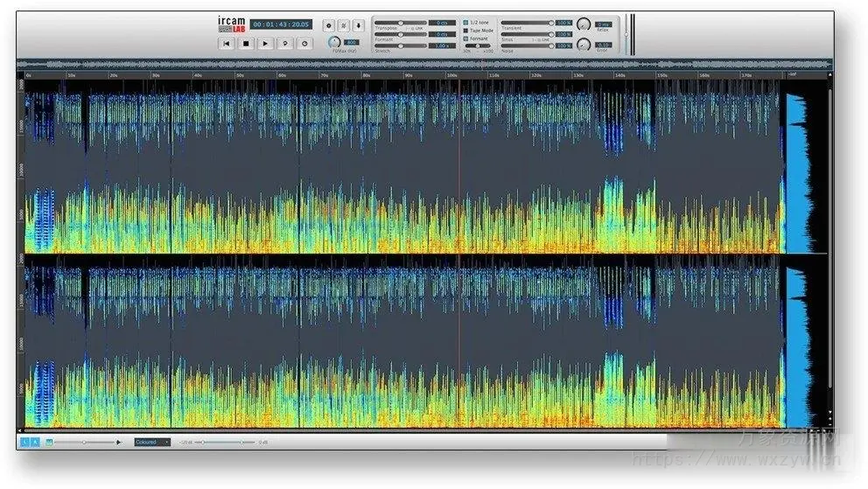Viewport: 868px width, 489px height.
Task: Click the F0Max knob
Action: point(333,42)
